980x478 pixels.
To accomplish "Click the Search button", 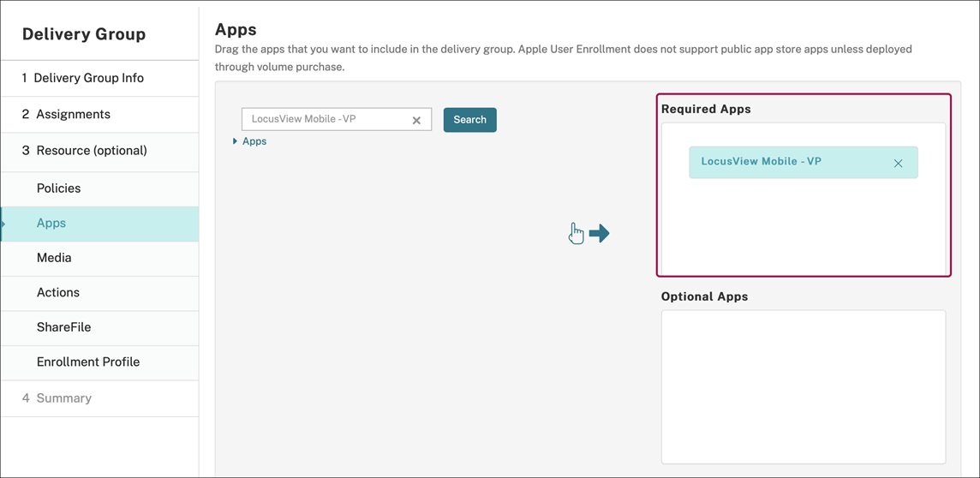I will [469, 120].
